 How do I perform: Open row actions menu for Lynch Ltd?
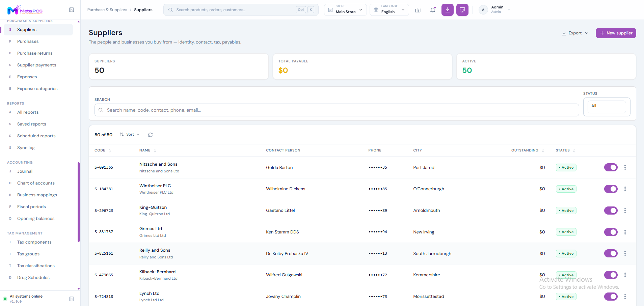[625, 297]
